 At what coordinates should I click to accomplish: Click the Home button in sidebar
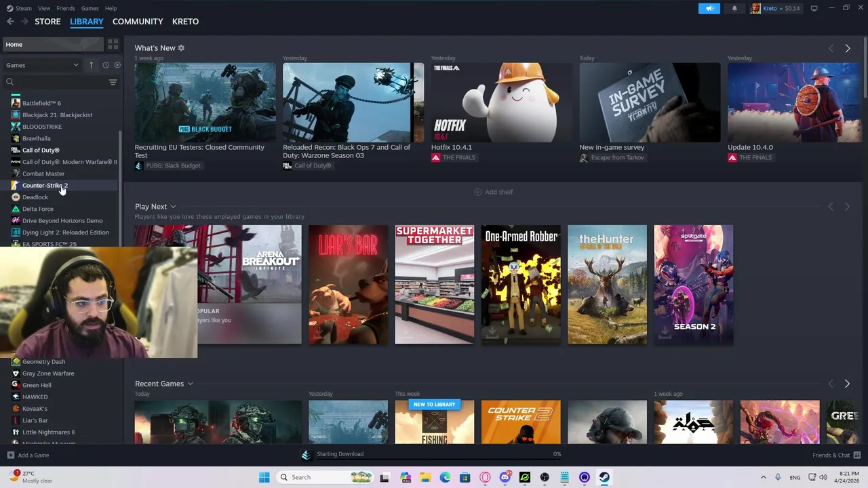52,44
